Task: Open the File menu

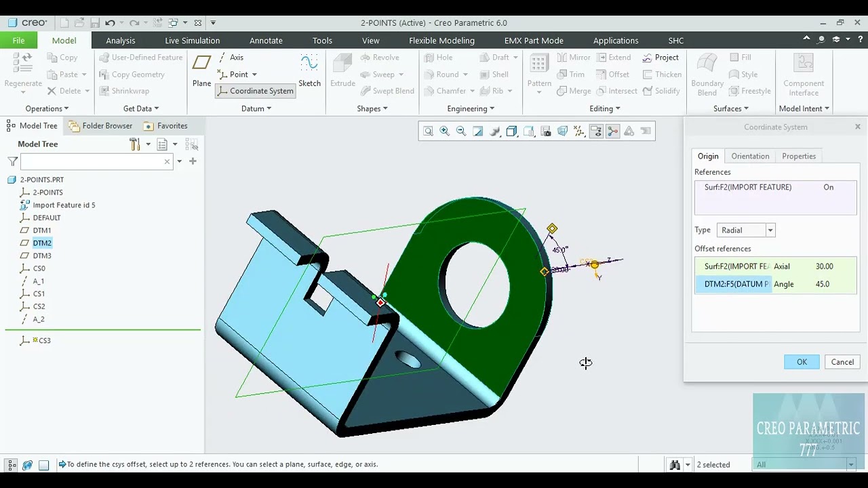Action: point(18,41)
